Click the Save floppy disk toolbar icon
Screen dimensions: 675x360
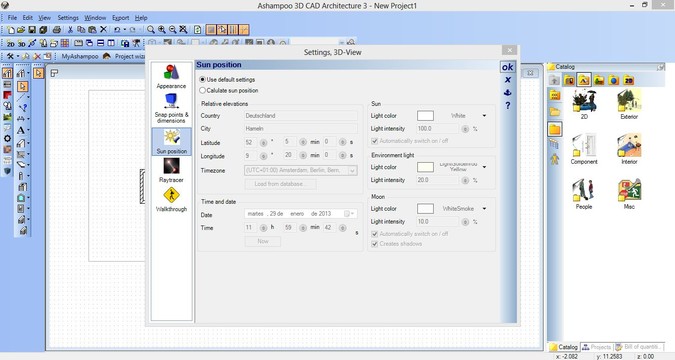click(32, 30)
